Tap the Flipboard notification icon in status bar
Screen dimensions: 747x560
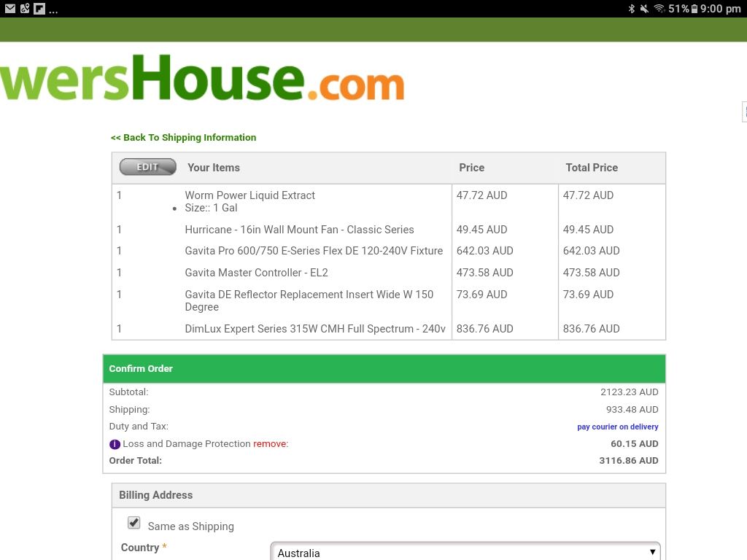coord(39,9)
